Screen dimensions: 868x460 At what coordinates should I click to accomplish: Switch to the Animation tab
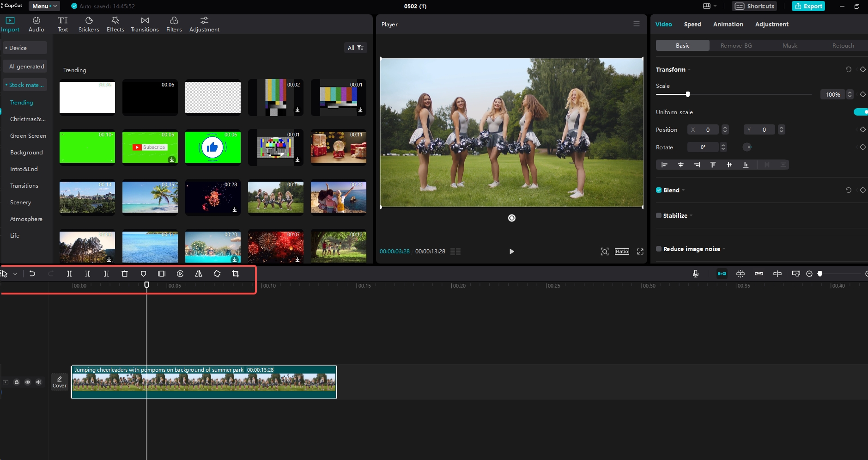click(728, 24)
